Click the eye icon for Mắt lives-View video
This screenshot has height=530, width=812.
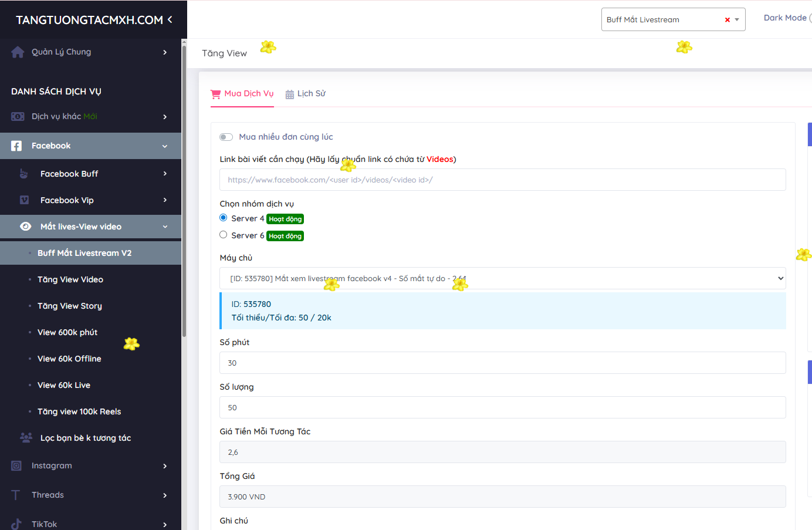[x=25, y=227]
